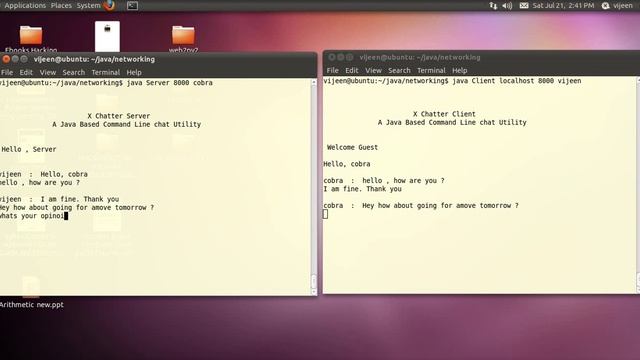
Task: Click Client terminal title bar text
Action: point(420,57)
